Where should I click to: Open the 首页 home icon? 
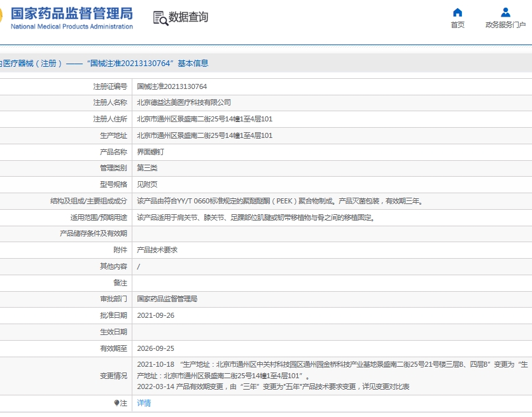coord(458,13)
